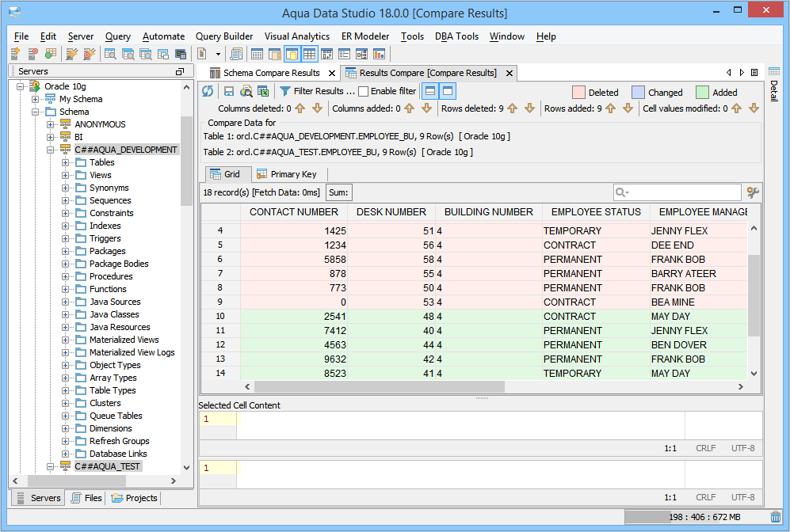Expand the Database Links folder
This screenshot has height=532, width=790.
pyautogui.click(x=65, y=454)
